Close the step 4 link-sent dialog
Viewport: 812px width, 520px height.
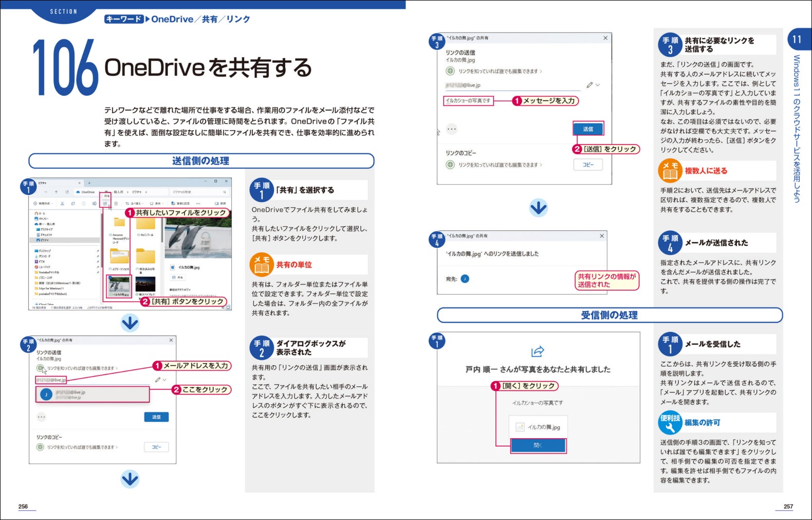(x=602, y=236)
